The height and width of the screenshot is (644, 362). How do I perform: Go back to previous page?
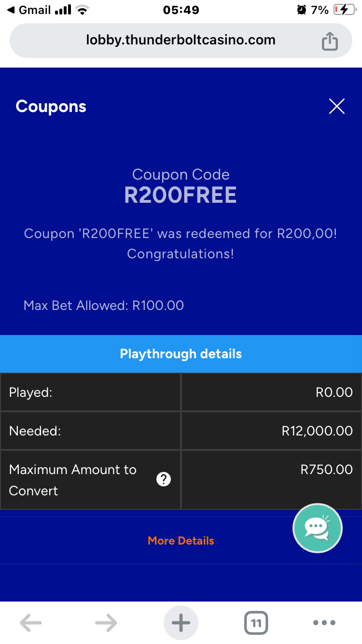(x=31, y=623)
